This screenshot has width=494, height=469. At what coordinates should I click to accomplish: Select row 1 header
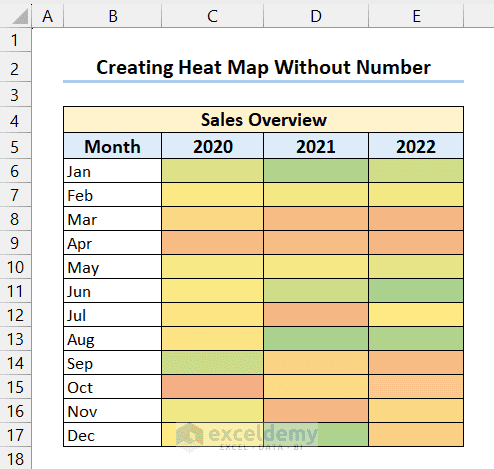(x=15, y=40)
